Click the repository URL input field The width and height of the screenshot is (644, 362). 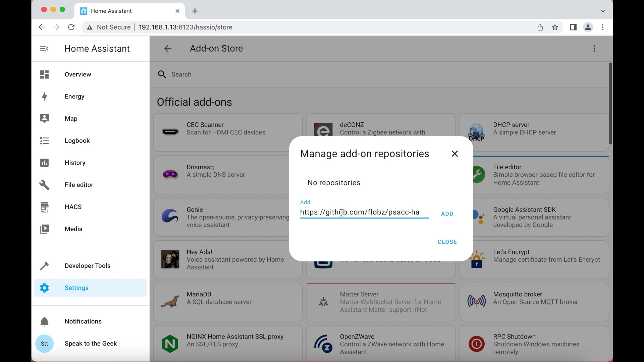pyautogui.click(x=364, y=213)
